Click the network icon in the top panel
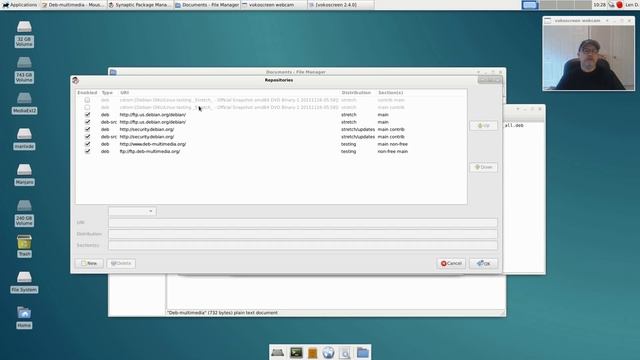Viewport: 640px width, 360px height. pos(611,5)
